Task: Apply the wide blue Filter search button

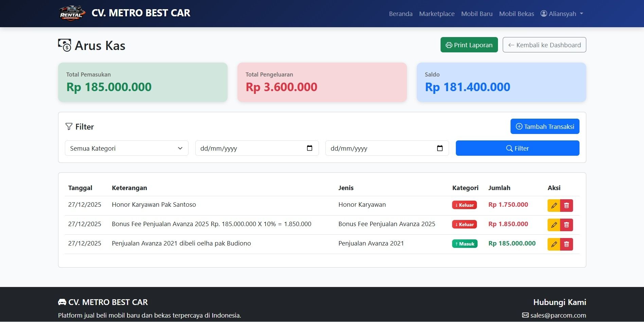Action: pos(517,148)
